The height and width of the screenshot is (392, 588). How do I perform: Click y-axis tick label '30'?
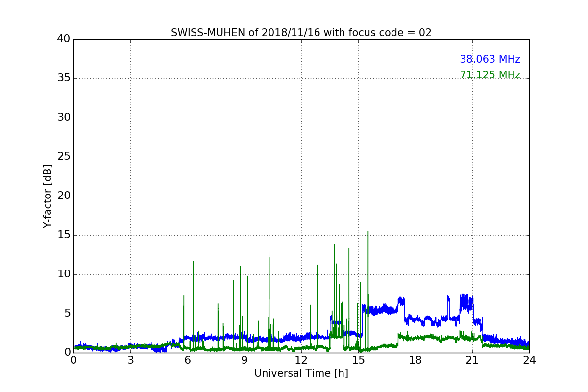(64, 118)
